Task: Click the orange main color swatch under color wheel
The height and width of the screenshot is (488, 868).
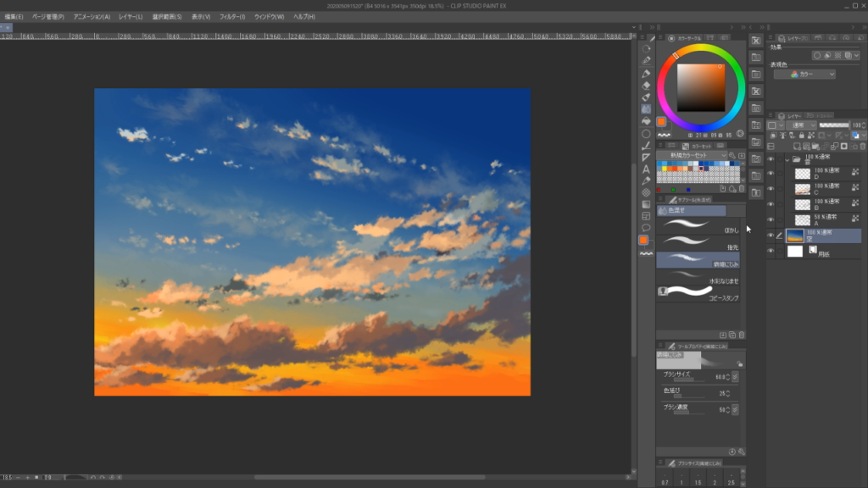Action: (661, 122)
